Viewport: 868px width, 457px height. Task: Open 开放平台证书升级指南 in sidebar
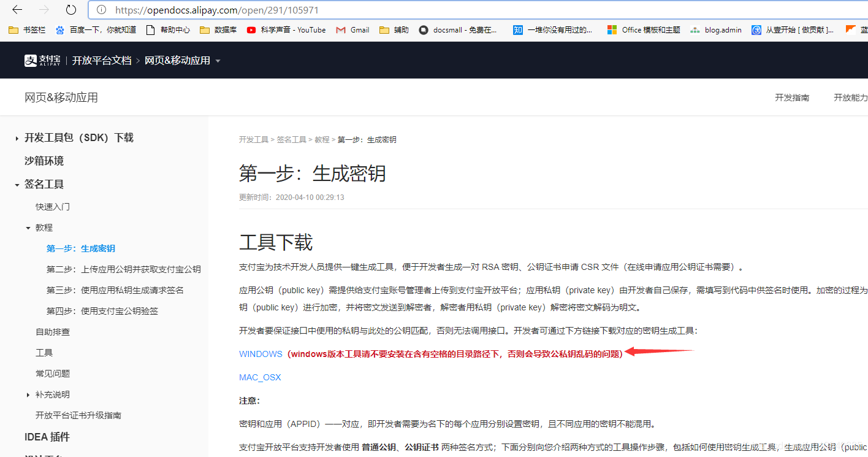pyautogui.click(x=78, y=415)
